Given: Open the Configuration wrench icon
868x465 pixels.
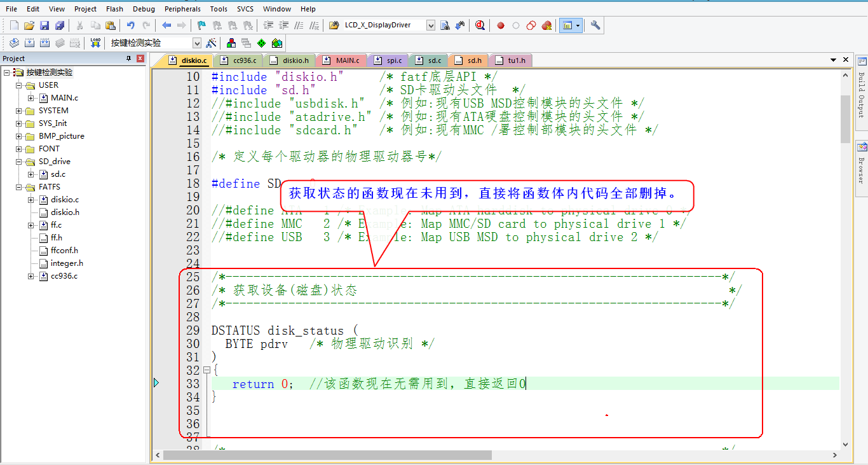Looking at the screenshot, I should tap(595, 25).
